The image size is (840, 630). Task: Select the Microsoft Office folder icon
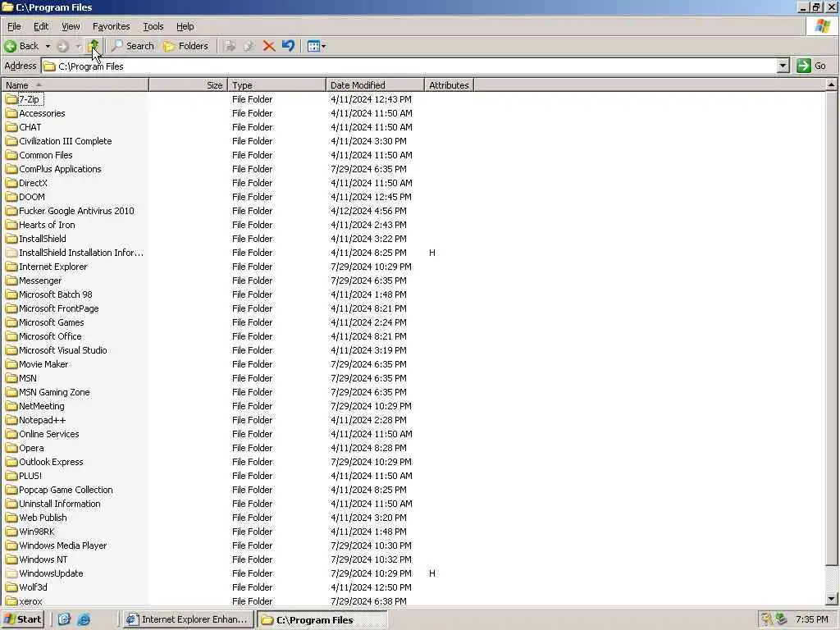pyautogui.click(x=11, y=336)
